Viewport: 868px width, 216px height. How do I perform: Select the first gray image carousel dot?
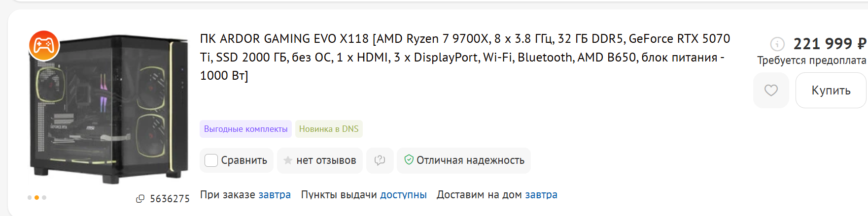(x=30, y=198)
